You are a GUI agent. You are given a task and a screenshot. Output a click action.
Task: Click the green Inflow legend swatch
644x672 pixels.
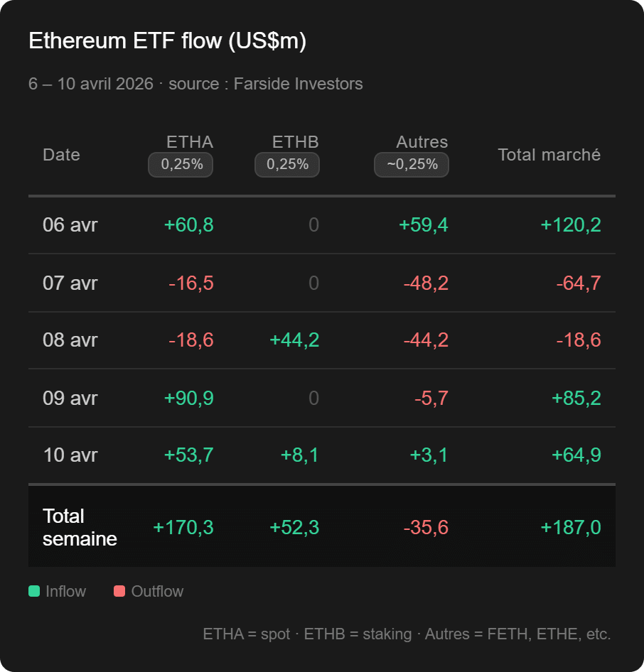tap(34, 591)
